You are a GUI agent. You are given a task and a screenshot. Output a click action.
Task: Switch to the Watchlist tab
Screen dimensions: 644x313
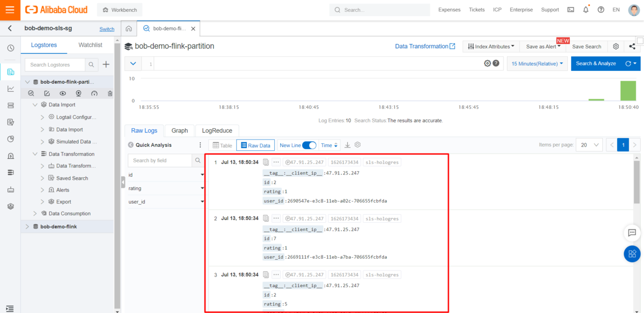click(x=90, y=45)
